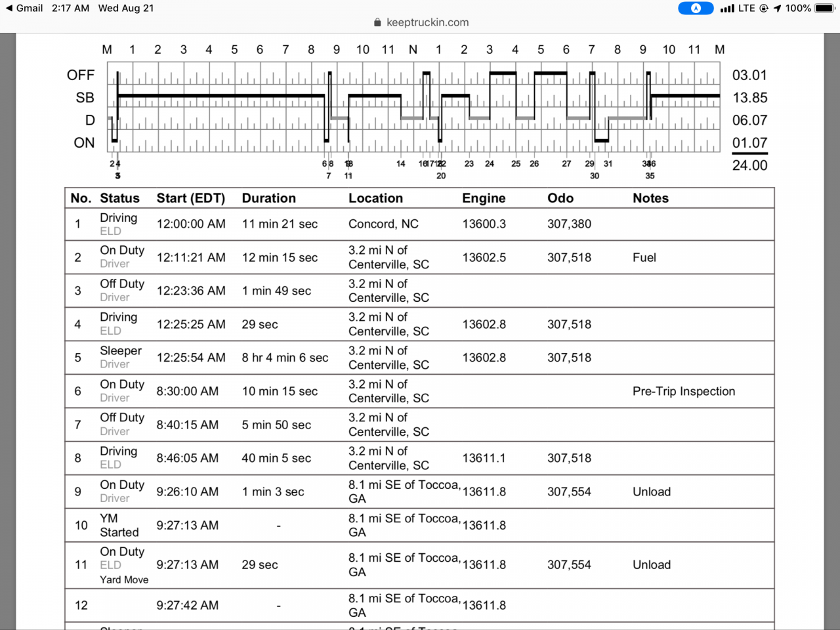Tap the lock icon beside keeptruckin.com
Image resolution: width=840 pixels, height=630 pixels.
coord(377,22)
